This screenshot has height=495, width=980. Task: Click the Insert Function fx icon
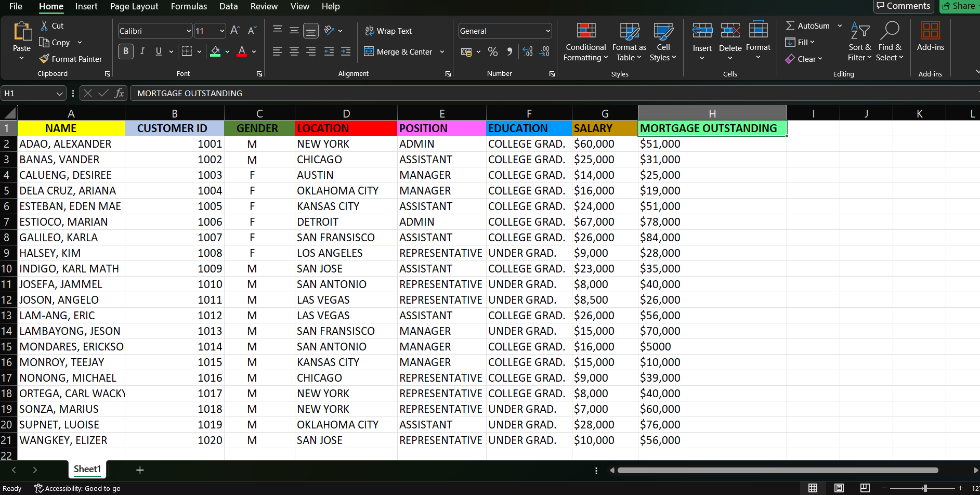pyautogui.click(x=120, y=93)
